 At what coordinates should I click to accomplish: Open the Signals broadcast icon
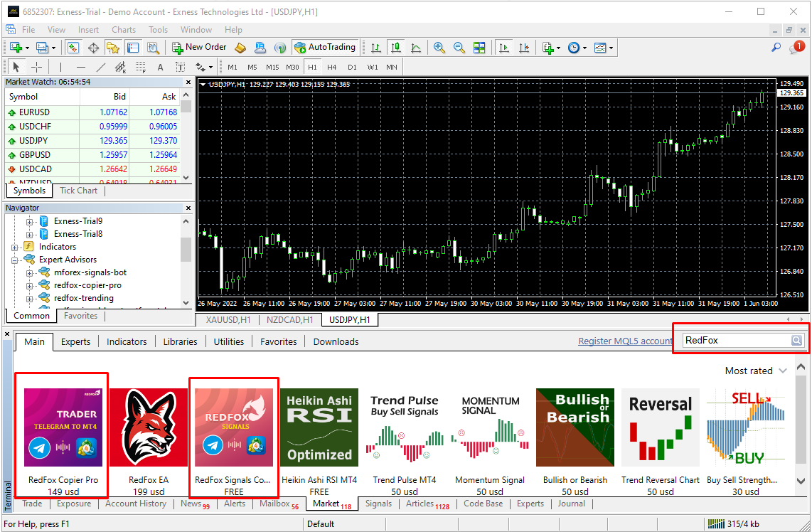pos(279,48)
